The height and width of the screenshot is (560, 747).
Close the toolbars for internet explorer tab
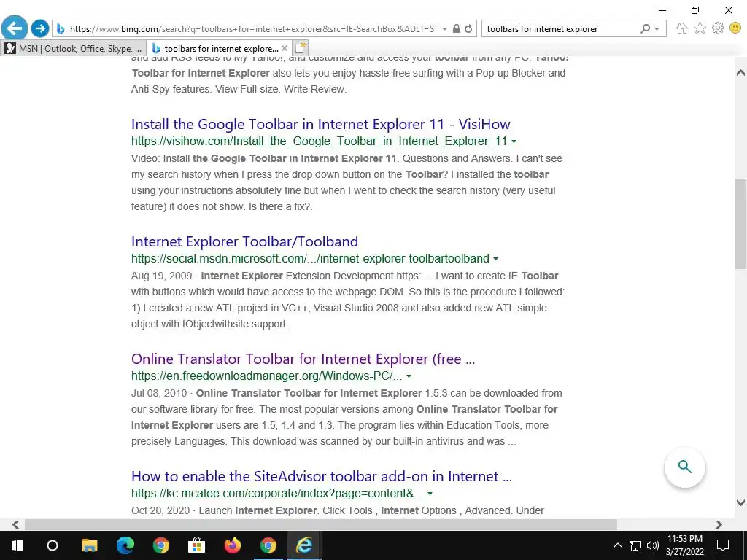point(285,48)
